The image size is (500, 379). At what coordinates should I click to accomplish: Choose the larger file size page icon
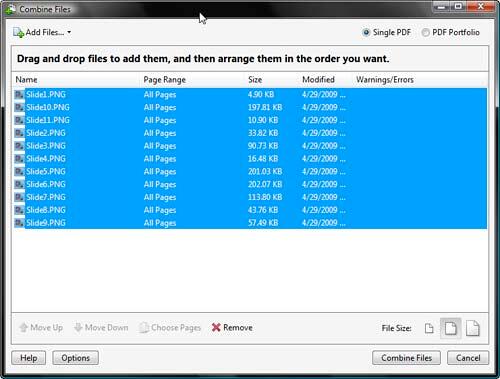473,328
